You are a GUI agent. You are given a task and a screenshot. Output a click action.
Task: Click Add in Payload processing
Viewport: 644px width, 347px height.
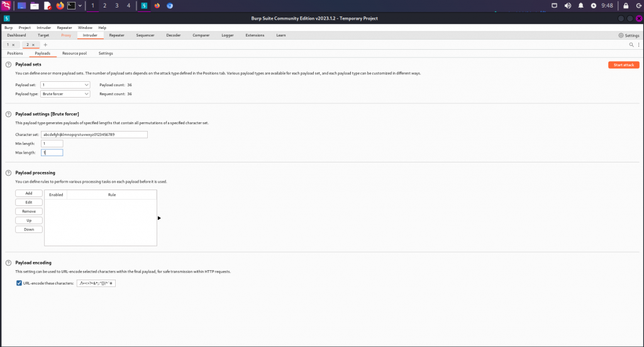(29, 193)
